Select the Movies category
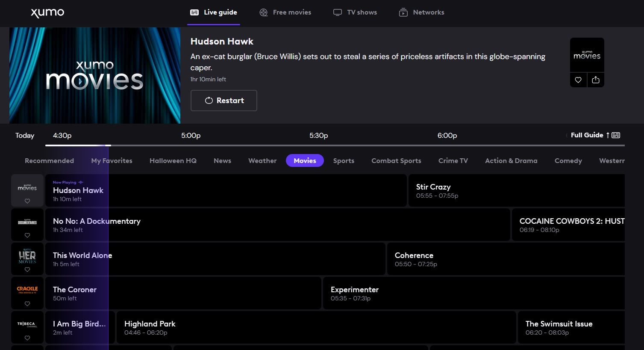 pos(305,161)
